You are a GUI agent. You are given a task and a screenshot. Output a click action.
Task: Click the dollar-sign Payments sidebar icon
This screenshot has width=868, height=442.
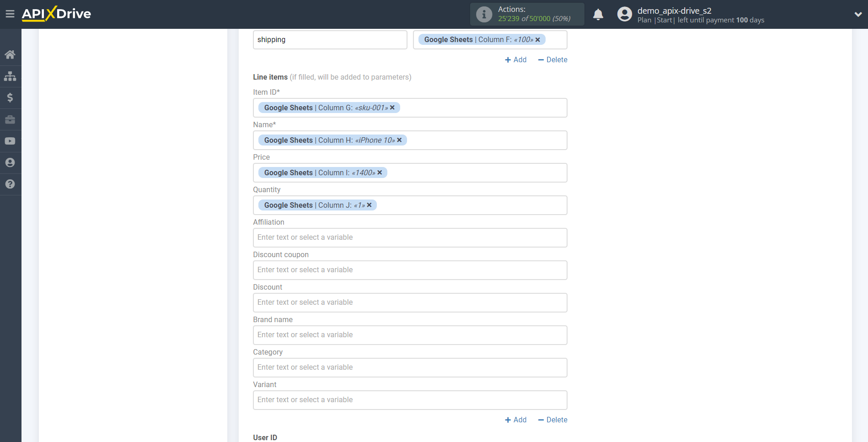[10, 97]
